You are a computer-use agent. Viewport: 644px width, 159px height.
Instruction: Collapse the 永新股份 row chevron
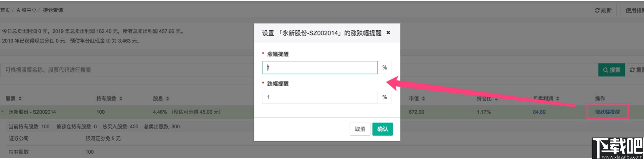(x=3, y=112)
